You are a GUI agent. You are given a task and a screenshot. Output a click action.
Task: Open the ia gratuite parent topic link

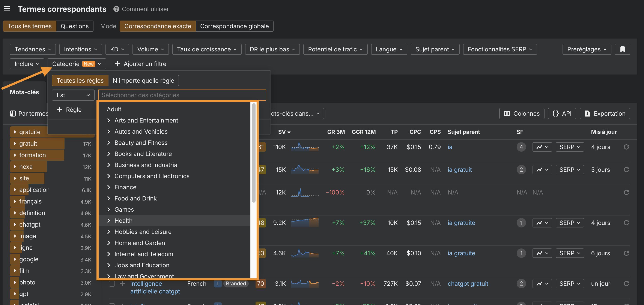click(x=461, y=223)
